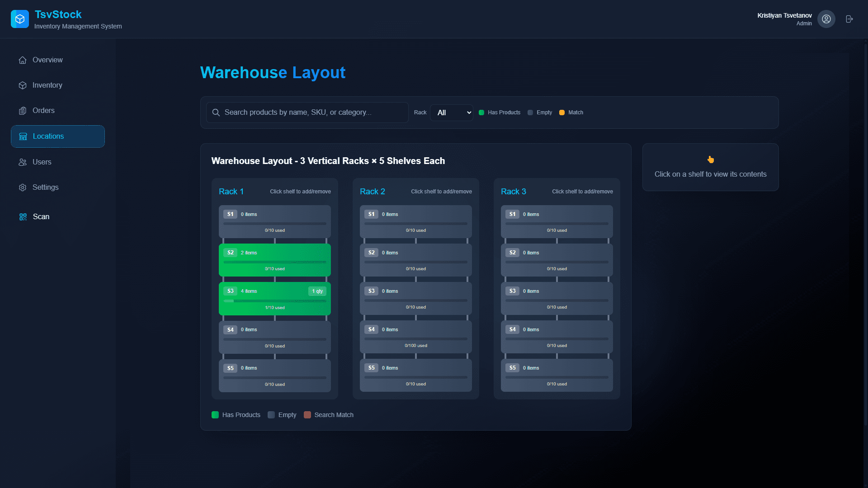Select Locations in the sidebar
This screenshot has height=488, width=868.
point(58,136)
